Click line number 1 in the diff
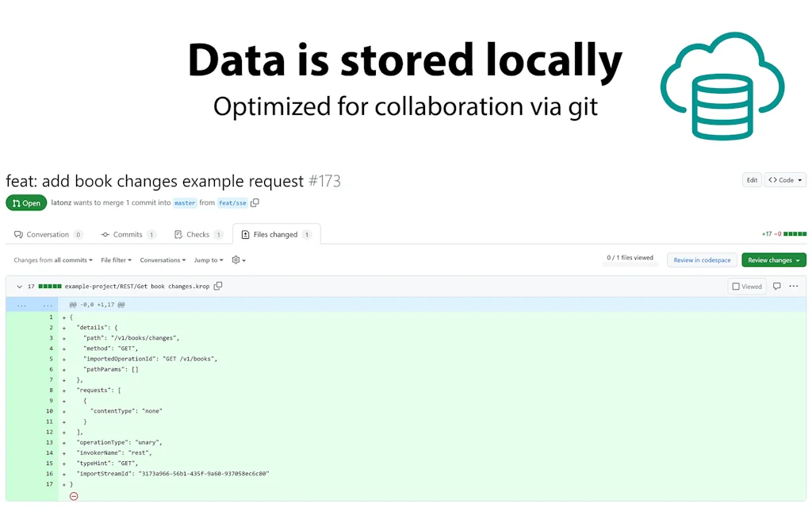The width and height of the screenshot is (812, 508). [x=51, y=317]
